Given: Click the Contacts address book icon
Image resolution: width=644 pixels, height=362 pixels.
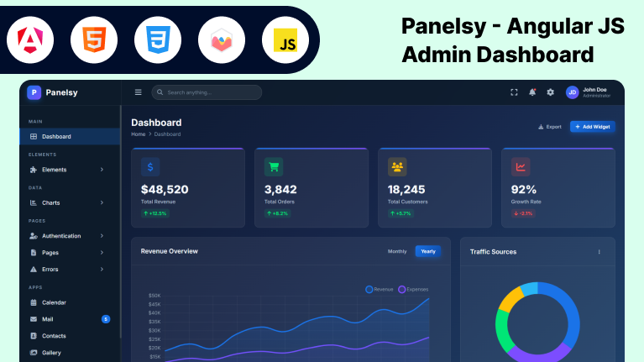Looking at the screenshot, I should coord(34,336).
